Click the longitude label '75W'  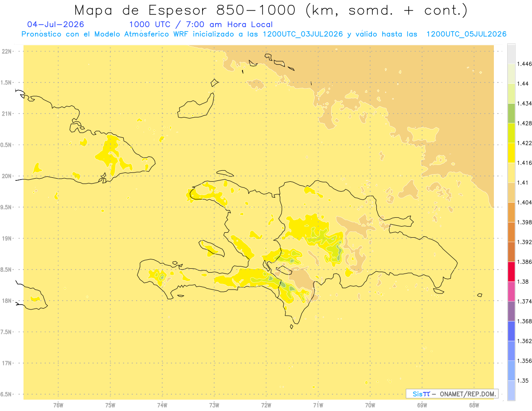pos(110,405)
